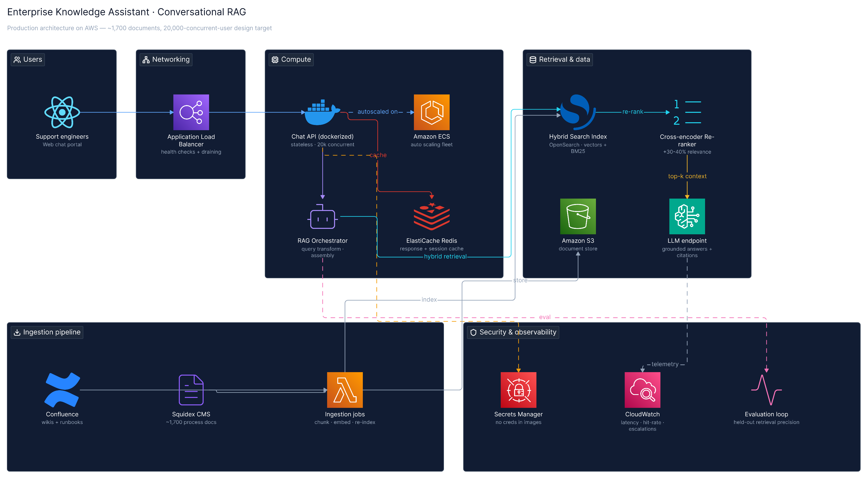This screenshot has height=479, width=868.
Task: Click the network icon in Networking label
Action: (146, 60)
